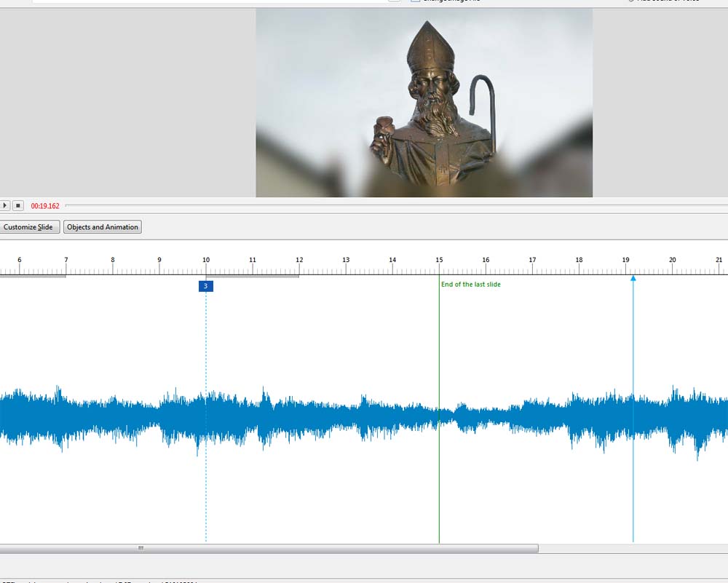Start playback with the play triangle button
The height and width of the screenshot is (583, 728).
click(4, 205)
